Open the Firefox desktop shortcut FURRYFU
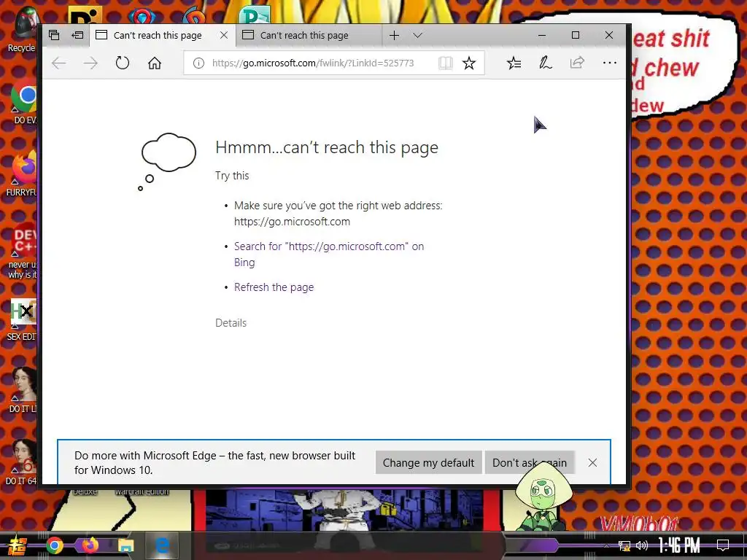747x560 pixels. coord(23,174)
